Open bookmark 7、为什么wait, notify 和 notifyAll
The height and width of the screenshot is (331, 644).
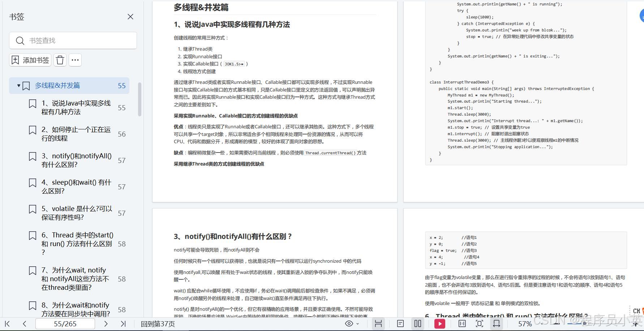(x=76, y=279)
